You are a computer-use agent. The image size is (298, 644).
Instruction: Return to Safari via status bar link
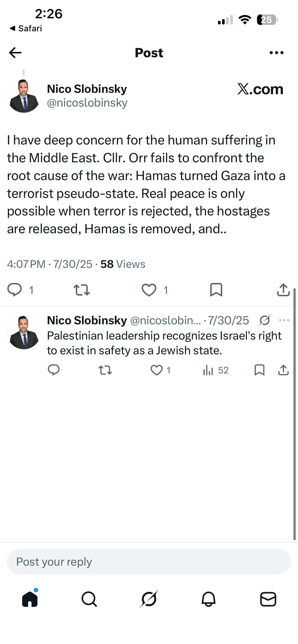(26, 28)
